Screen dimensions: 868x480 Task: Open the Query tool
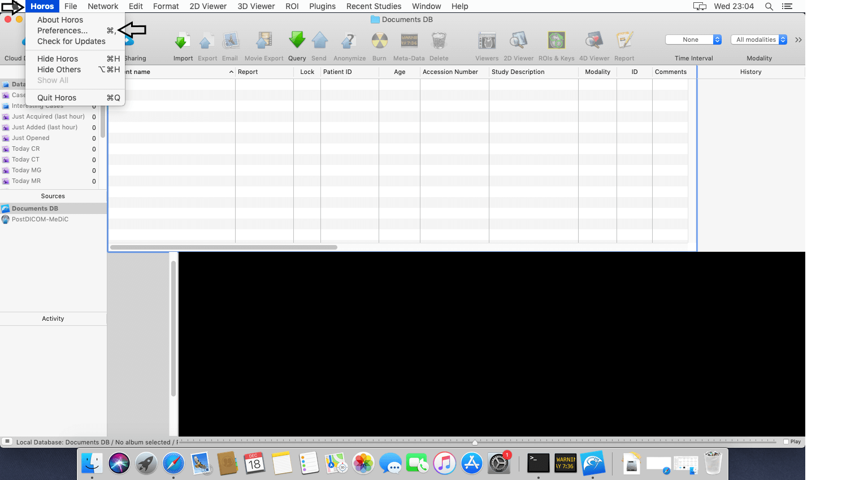point(297,41)
